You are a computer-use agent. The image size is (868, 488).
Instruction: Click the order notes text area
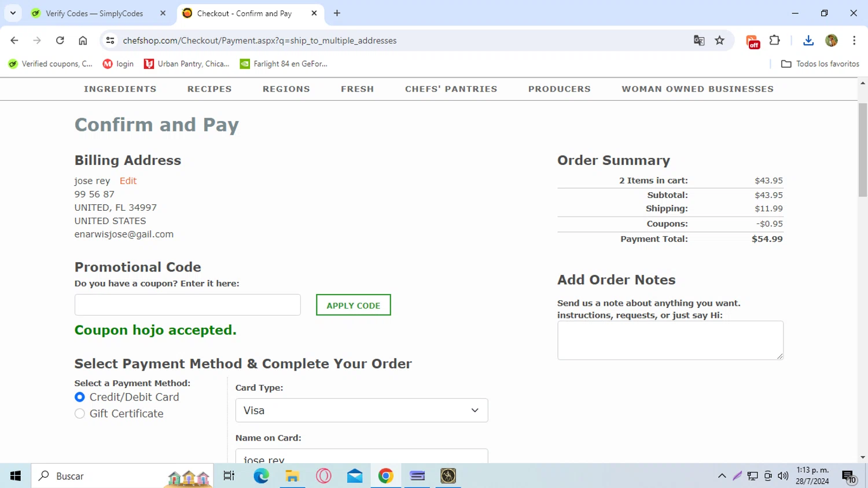670,340
